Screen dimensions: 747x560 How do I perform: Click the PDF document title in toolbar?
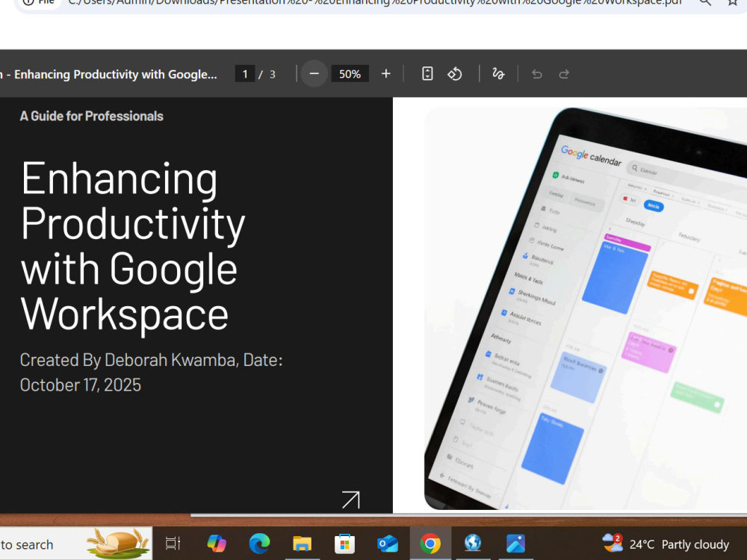coord(108,74)
